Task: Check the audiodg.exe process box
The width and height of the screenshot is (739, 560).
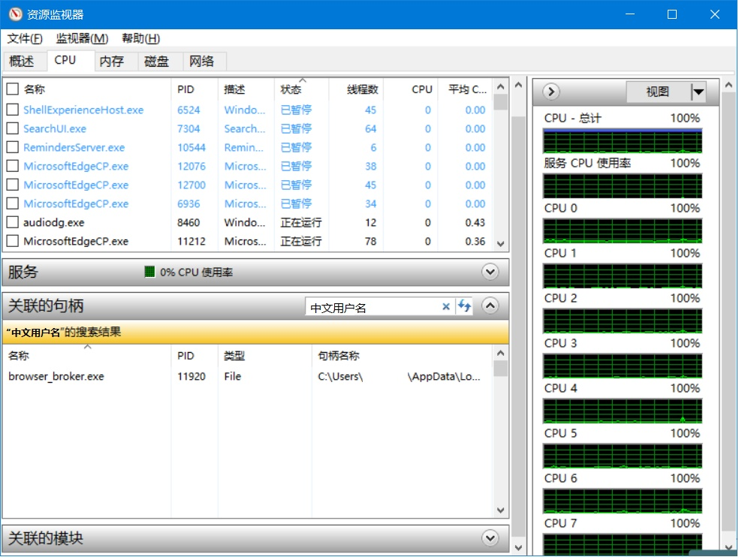Action: [x=13, y=222]
